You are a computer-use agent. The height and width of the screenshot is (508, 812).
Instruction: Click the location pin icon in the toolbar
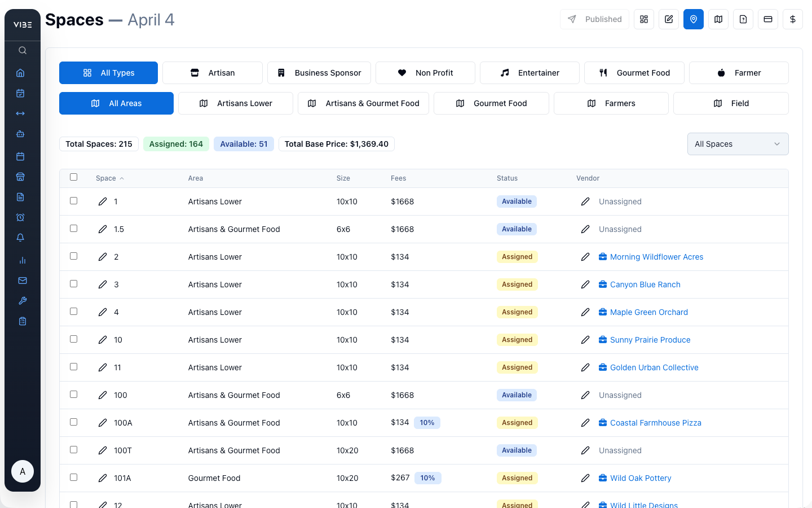pos(693,19)
